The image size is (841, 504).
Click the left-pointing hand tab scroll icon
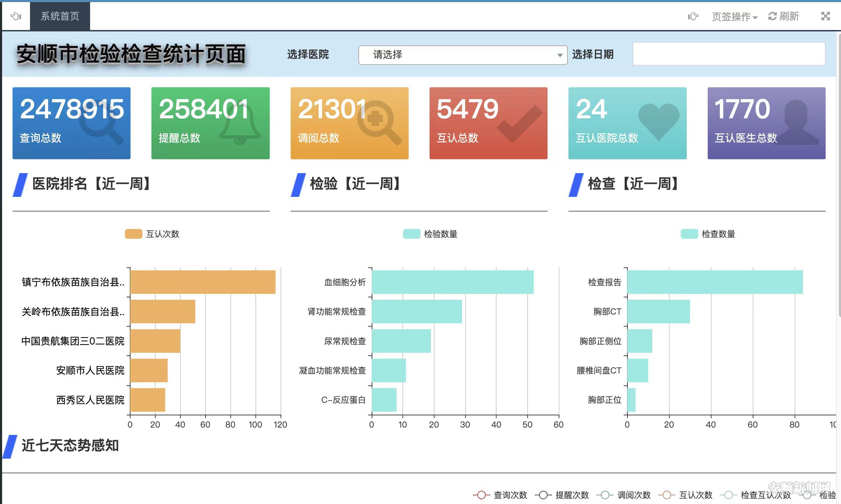click(16, 16)
